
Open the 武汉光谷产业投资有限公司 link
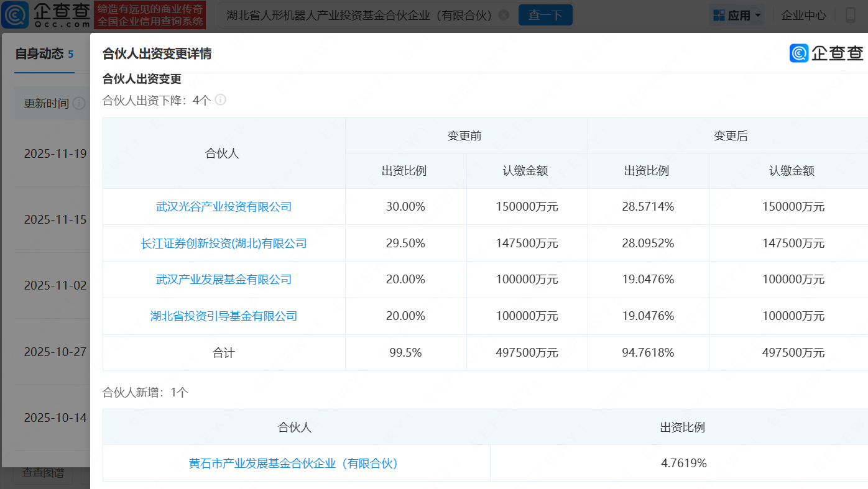pyautogui.click(x=224, y=206)
